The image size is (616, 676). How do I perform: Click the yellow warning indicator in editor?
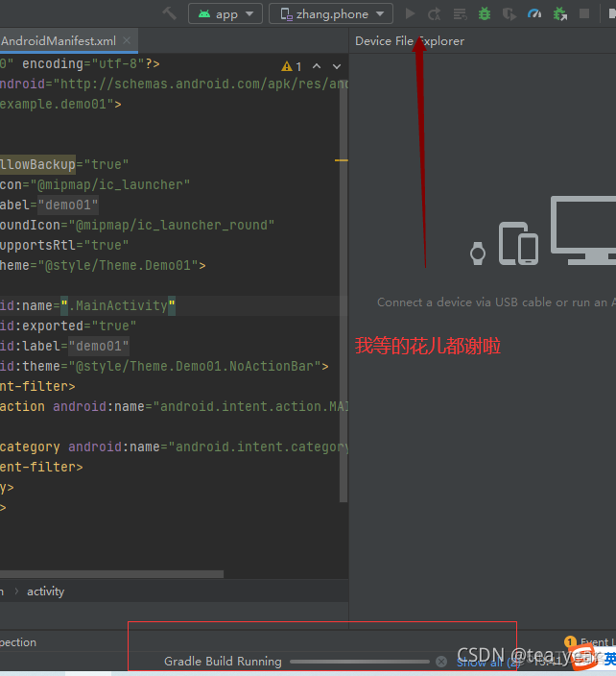point(291,66)
